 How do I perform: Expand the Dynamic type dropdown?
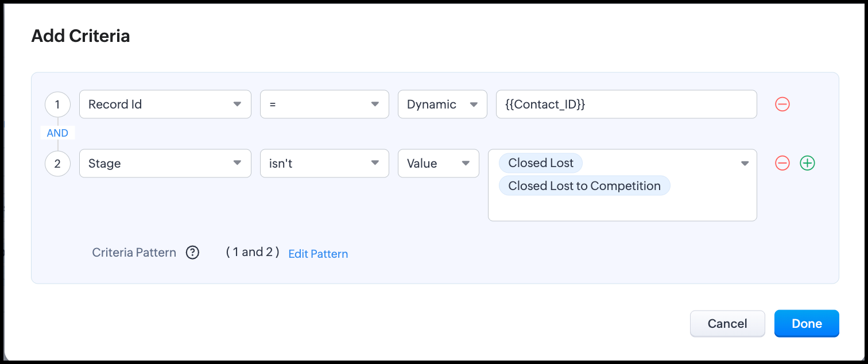(442, 104)
